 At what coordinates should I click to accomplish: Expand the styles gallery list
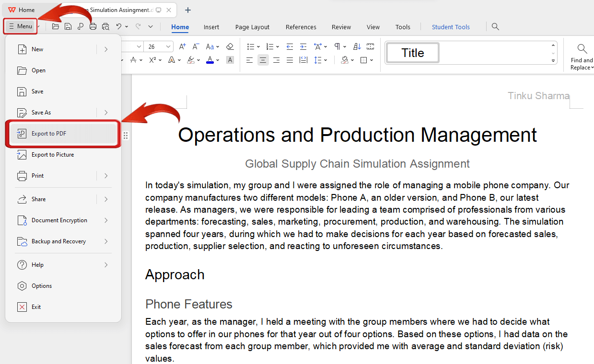tap(553, 61)
